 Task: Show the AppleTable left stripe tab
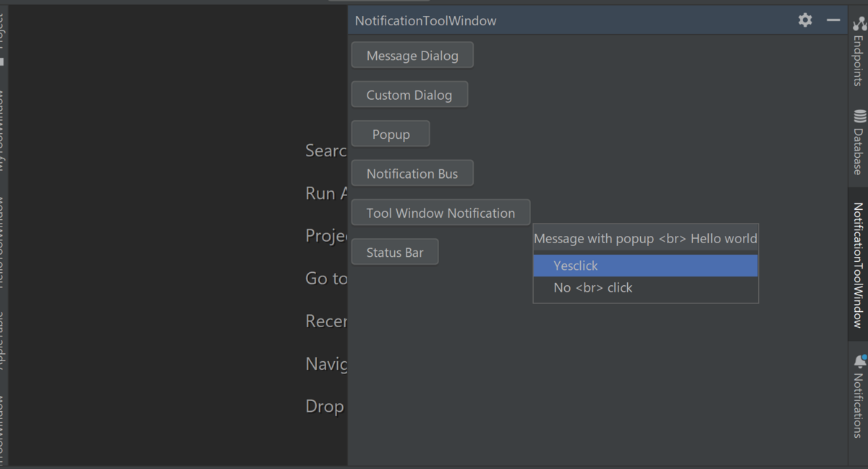point(2,340)
